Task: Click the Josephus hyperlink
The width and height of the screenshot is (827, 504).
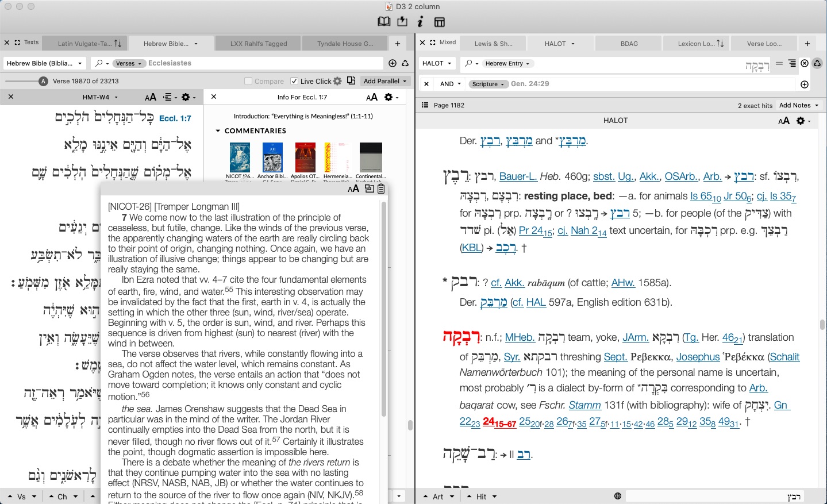Action: pos(698,357)
